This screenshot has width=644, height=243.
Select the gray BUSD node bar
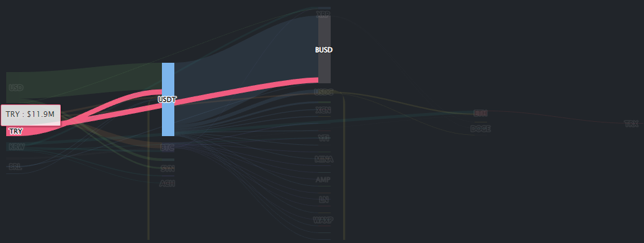point(324,49)
